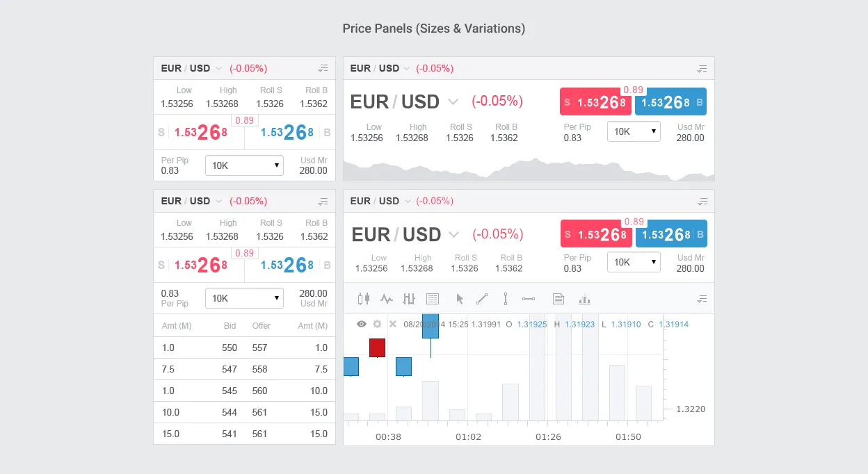Toggle visibility with the eye icon
Image resolution: width=868 pixels, height=474 pixels.
[x=361, y=324]
